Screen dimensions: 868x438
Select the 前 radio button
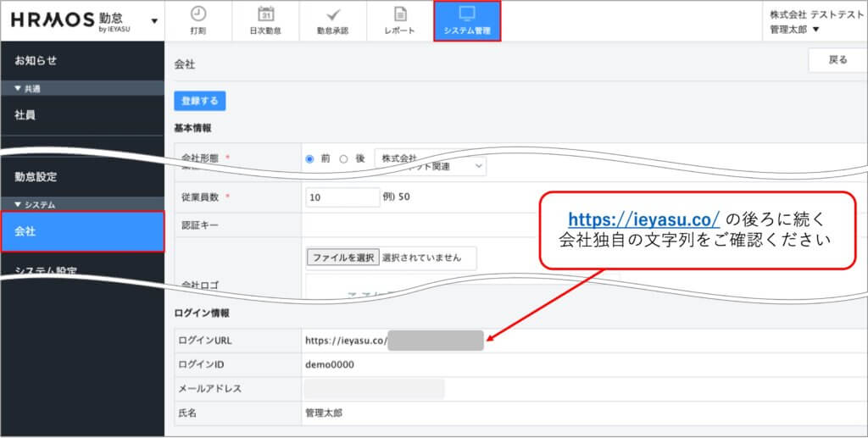click(x=309, y=158)
